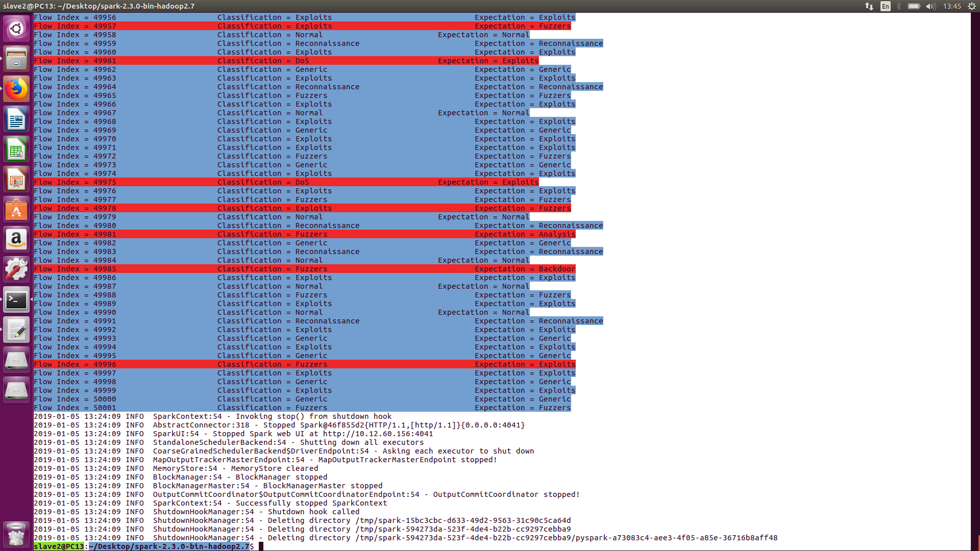Open Trash in the launcher
Screen dimensions: 980x551
pos(16,534)
